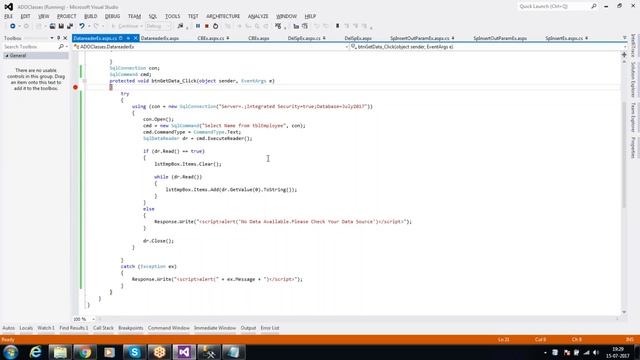
Task: Open the EDIT menu
Action: click(25, 16)
